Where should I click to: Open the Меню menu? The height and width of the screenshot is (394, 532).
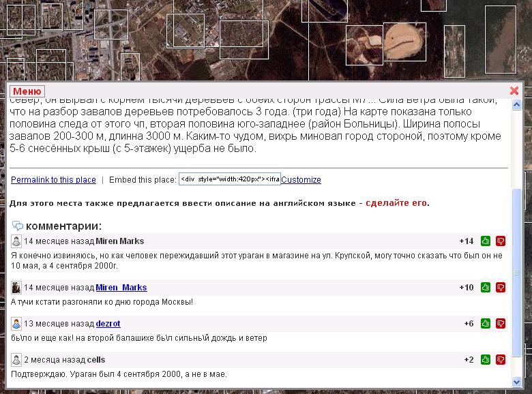27,91
